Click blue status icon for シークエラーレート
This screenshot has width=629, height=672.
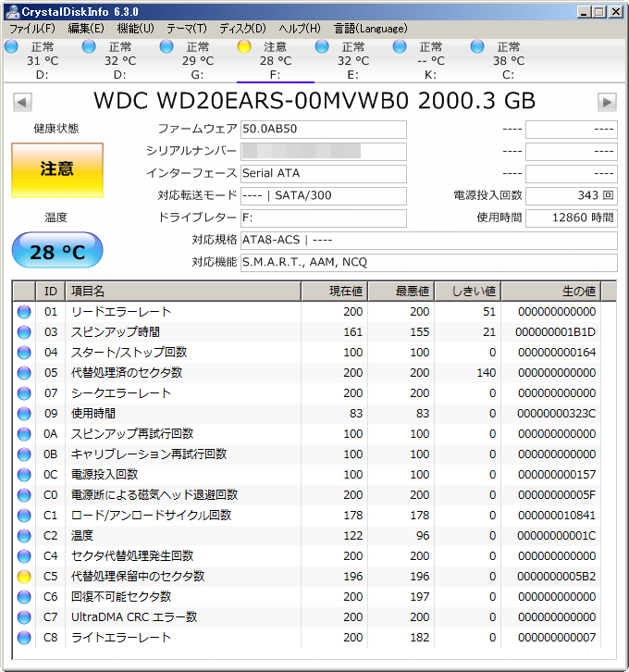tap(24, 393)
